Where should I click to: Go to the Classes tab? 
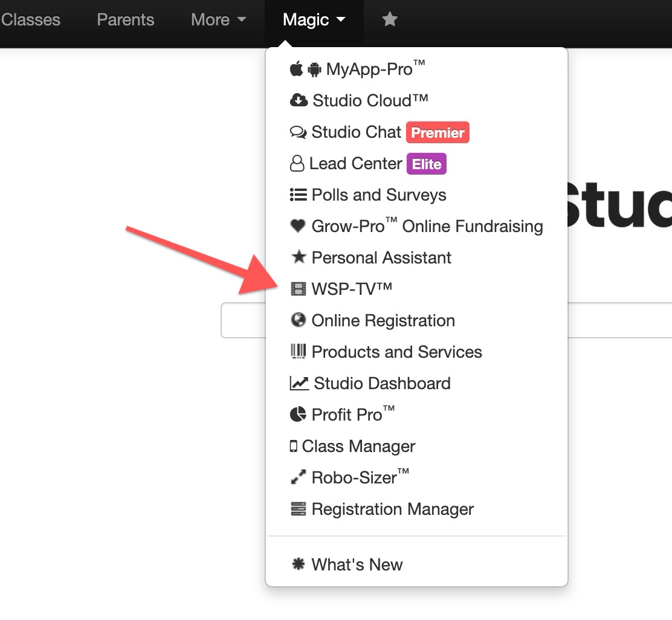pos(30,20)
